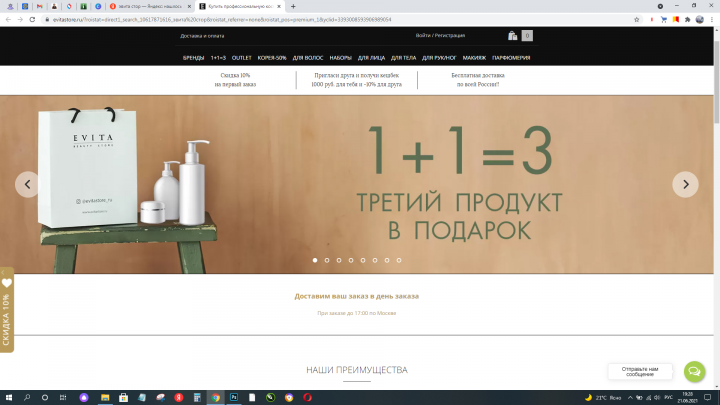Click Войти / Регистрация link

pos(440,35)
